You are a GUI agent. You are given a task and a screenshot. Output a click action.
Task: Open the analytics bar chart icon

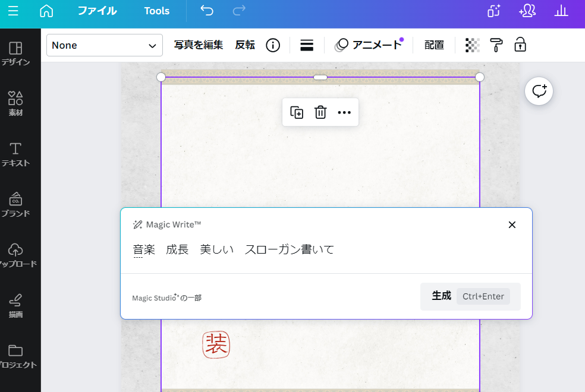pyautogui.click(x=561, y=11)
